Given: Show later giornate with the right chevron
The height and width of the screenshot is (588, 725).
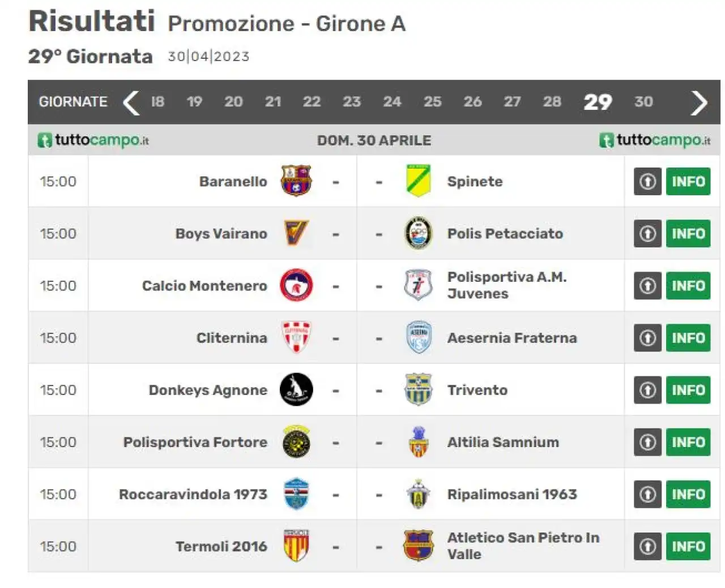Looking at the screenshot, I should coord(700,102).
